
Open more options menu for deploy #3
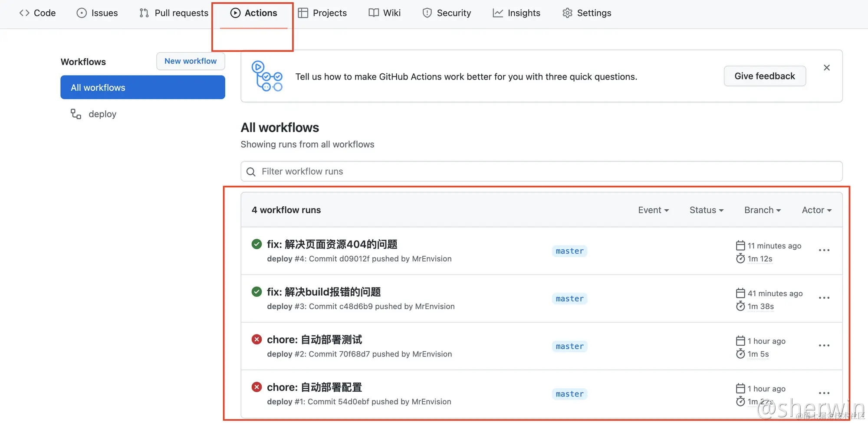[x=824, y=298]
